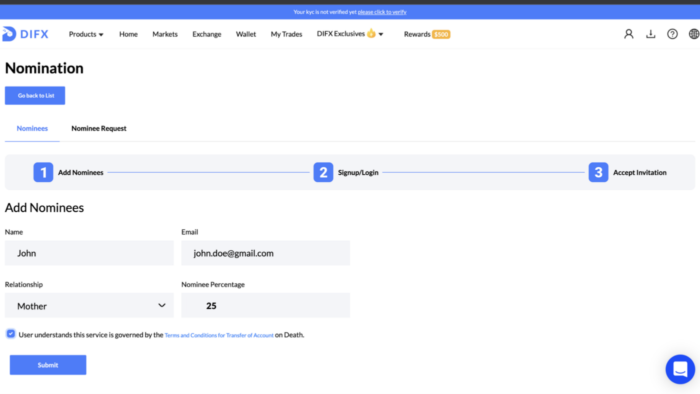
Task: Click the Signup/Login step label
Action: point(358,173)
